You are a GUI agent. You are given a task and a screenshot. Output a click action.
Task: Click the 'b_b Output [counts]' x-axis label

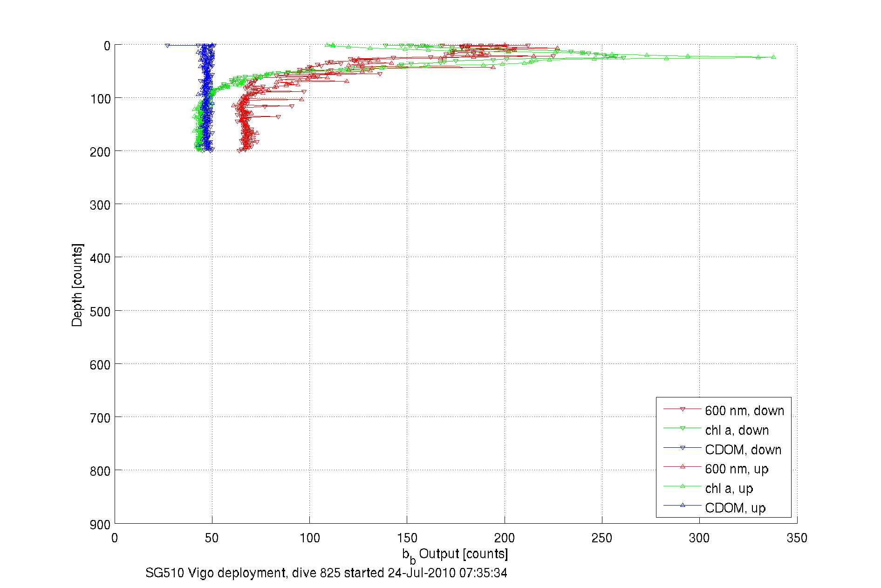click(455, 555)
